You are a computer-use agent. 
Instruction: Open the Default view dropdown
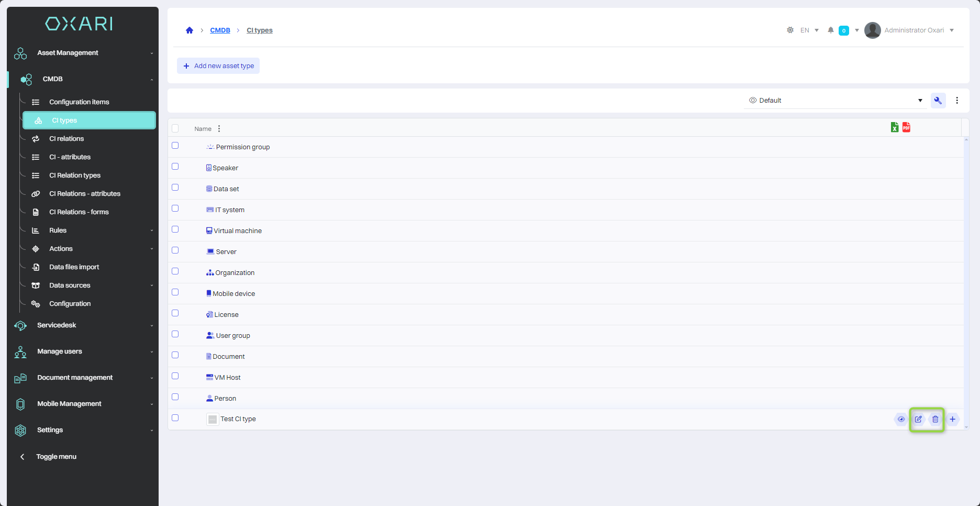(x=835, y=101)
